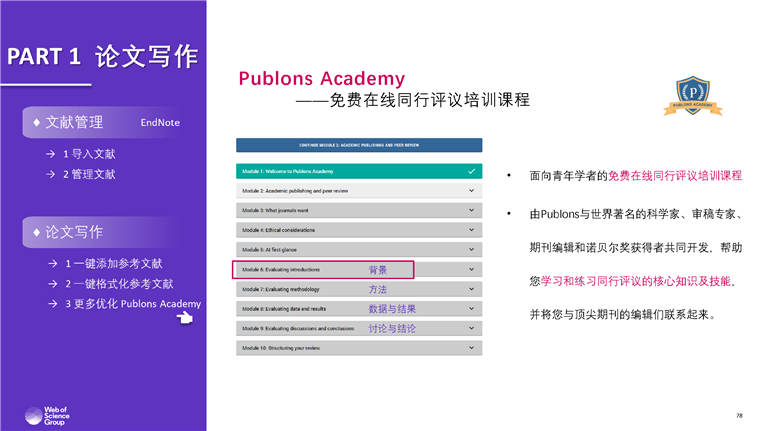Expand Module 3 What journals want chevron
Image resolution: width=768 pixels, height=431 pixels.
(471, 210)
